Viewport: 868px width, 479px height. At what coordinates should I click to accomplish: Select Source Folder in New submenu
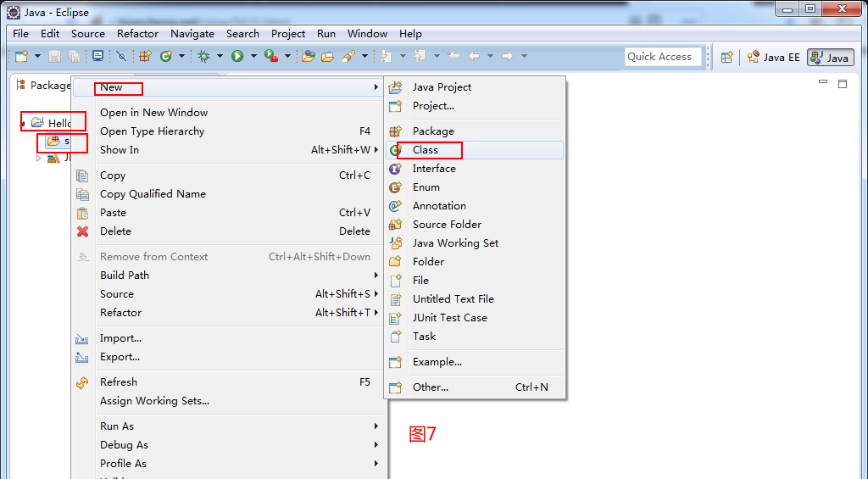click(475, 225)
